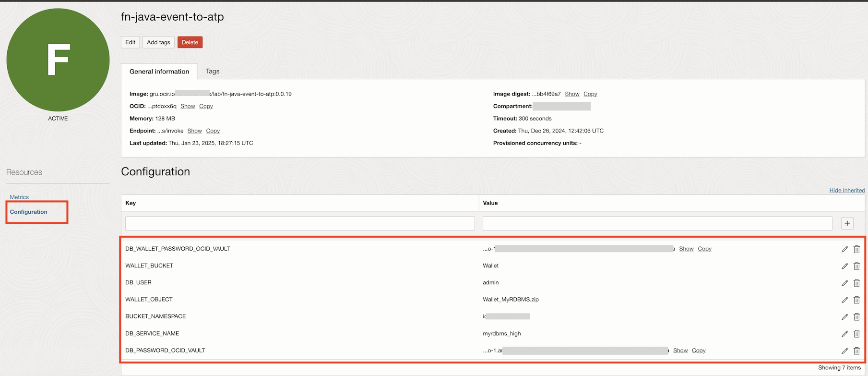Click the Add tags button
Image resolution: width=868 pixels, height=376 pixels.
point(158,42)
